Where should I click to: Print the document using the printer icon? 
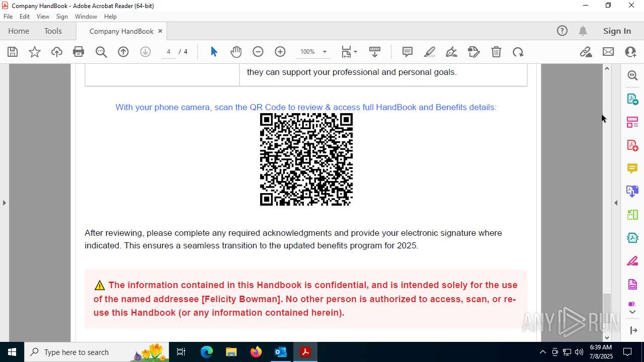(78, 52)
